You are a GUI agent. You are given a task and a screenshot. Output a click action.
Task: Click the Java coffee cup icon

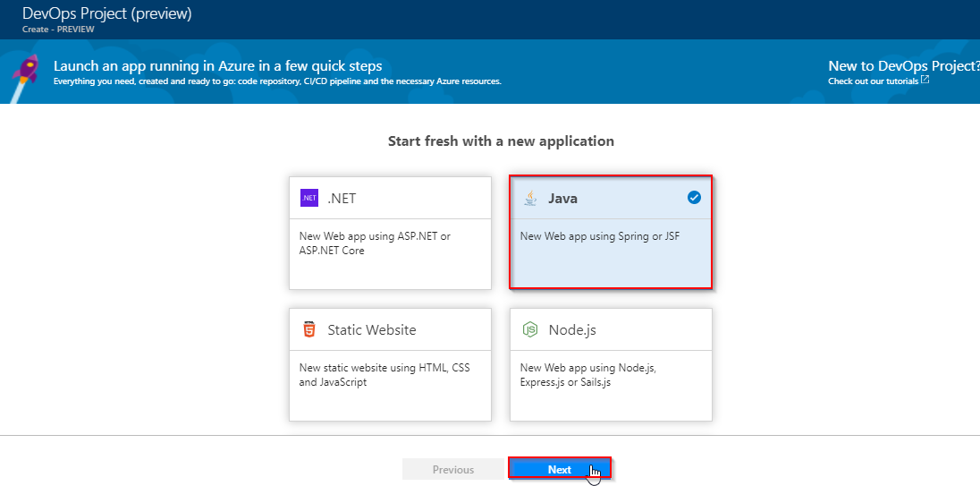530,198
